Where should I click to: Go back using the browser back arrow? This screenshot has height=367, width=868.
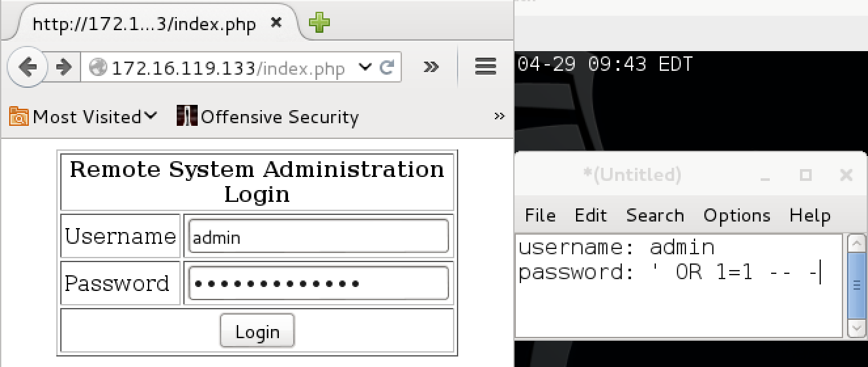[27, 67]
